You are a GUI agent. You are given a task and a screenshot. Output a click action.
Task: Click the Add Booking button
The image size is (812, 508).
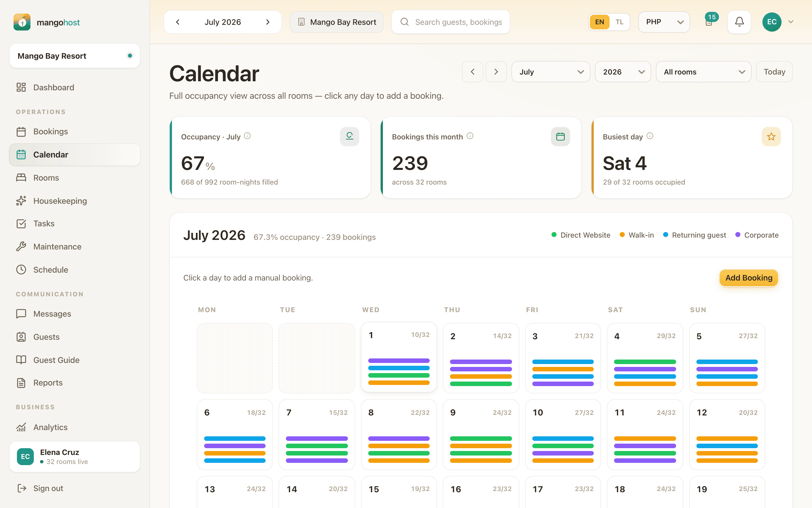click(749, 278)
